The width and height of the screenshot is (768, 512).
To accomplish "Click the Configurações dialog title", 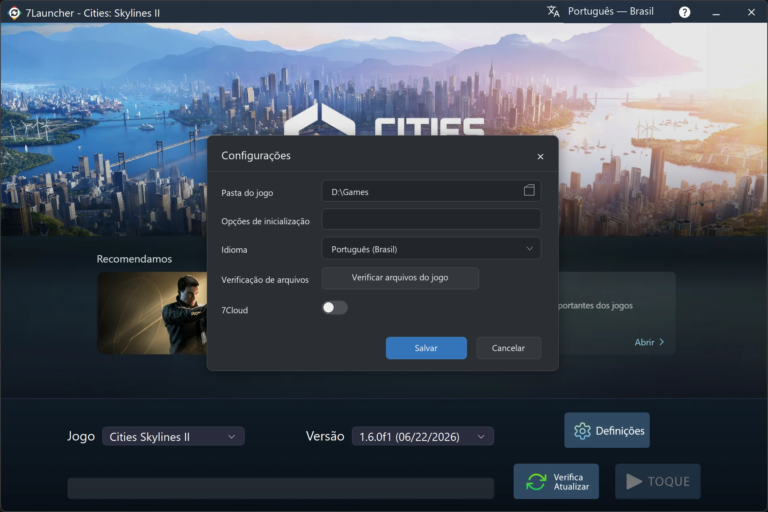I will [x=256, y=155].
